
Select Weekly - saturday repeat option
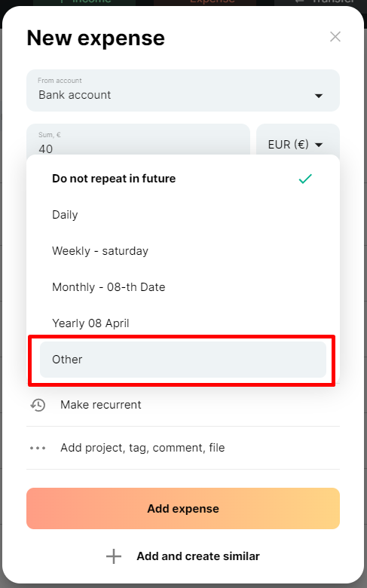[183, 251]
